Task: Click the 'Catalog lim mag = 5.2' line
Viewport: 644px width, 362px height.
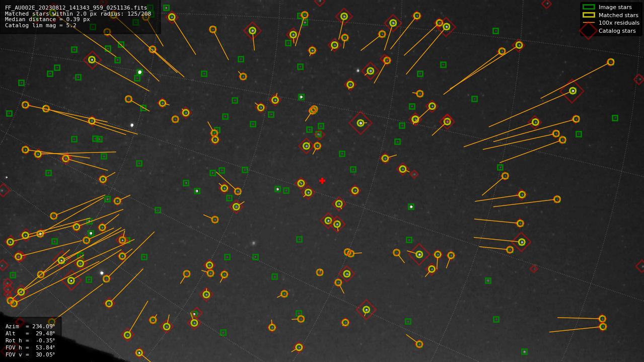Action: tap(41, 25)
